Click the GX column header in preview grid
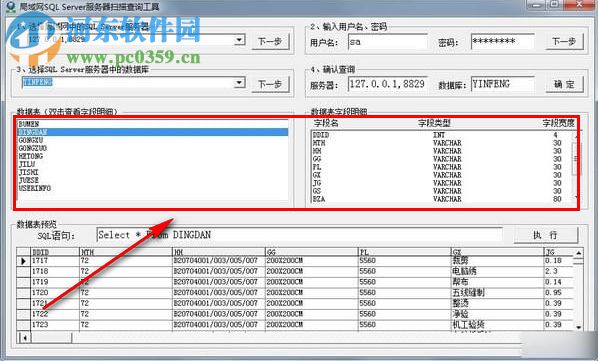The image size is (598, 361). pyautogui.click(x=497, y=252)
